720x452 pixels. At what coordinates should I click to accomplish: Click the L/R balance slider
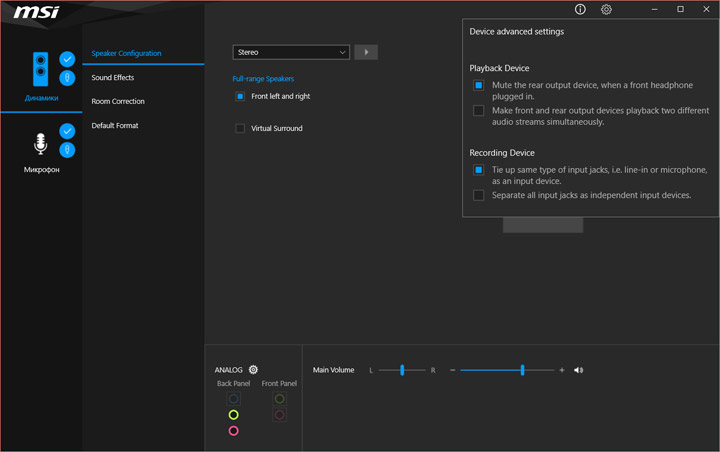402,370
